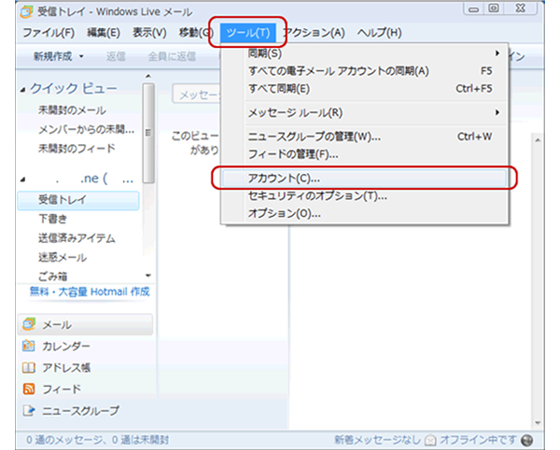Click the folder pane scrollbar thumb
The width and height of the screenshot is (560, 450).
(148, 133)
